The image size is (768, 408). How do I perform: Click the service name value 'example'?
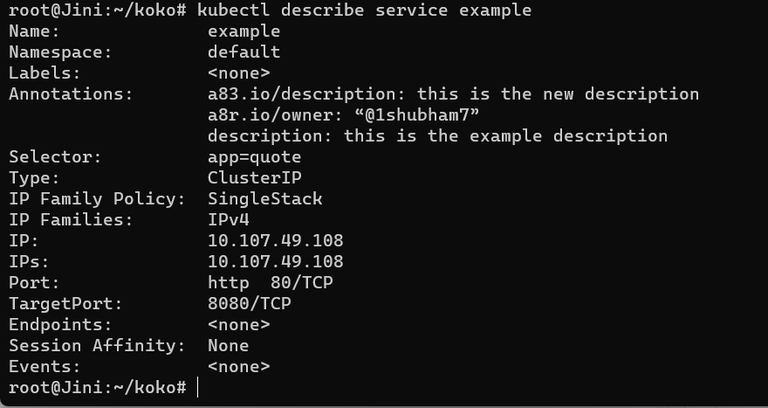[x=244, y=31]
